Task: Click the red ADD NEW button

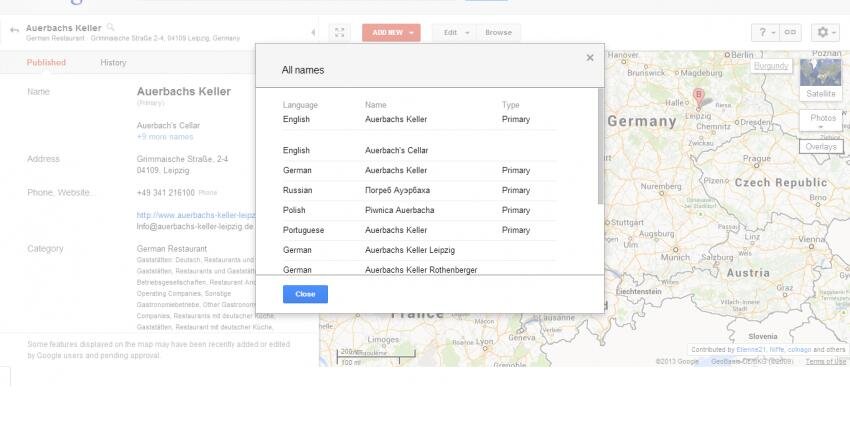Action: [x=391, y=33]
